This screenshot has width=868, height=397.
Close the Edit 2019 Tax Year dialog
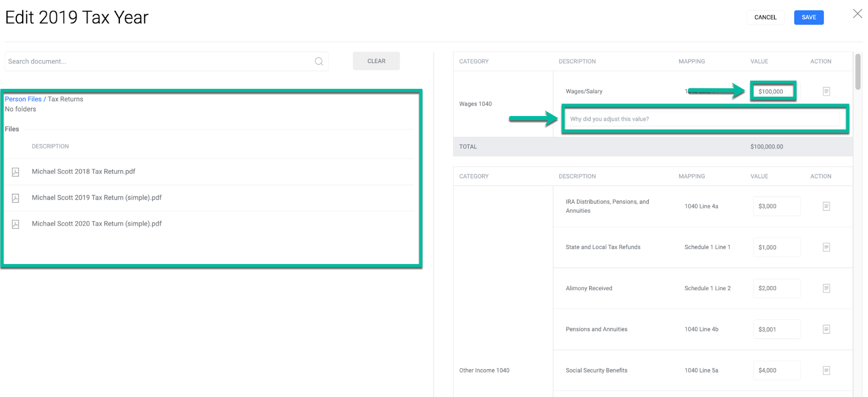pos(857,14)
